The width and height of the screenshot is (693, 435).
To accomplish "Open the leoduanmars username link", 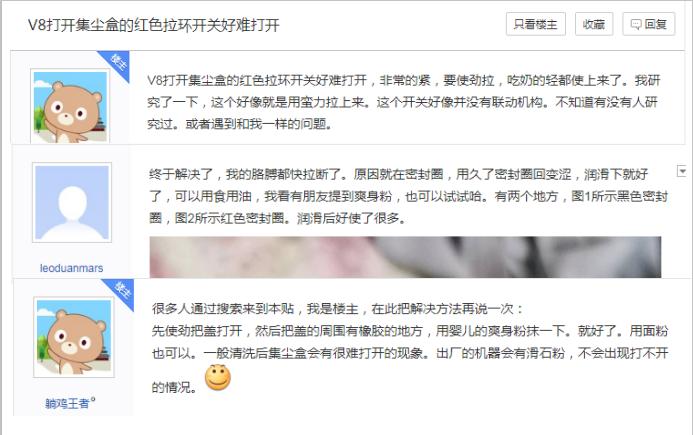I will [71, 268].
